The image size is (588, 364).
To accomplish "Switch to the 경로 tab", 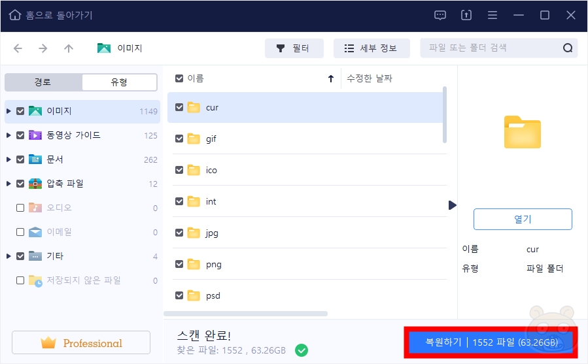I will point(43,82).
